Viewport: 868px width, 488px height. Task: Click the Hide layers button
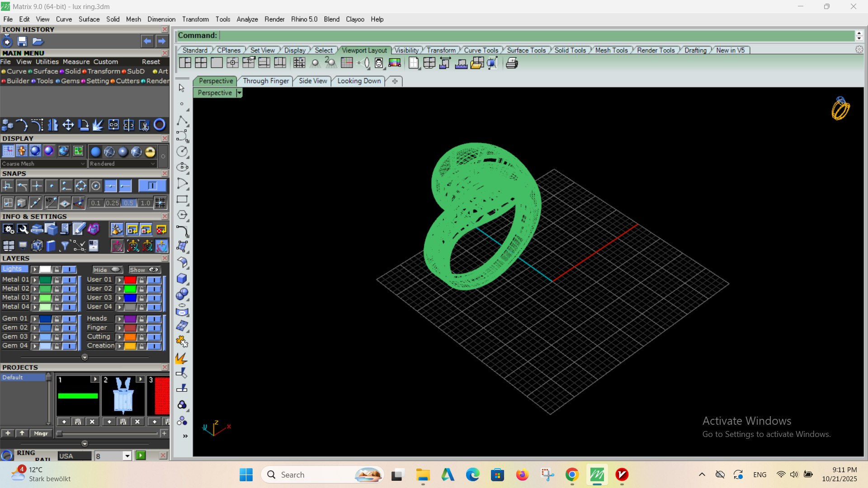pyautogui.click(x=108, y=270)
